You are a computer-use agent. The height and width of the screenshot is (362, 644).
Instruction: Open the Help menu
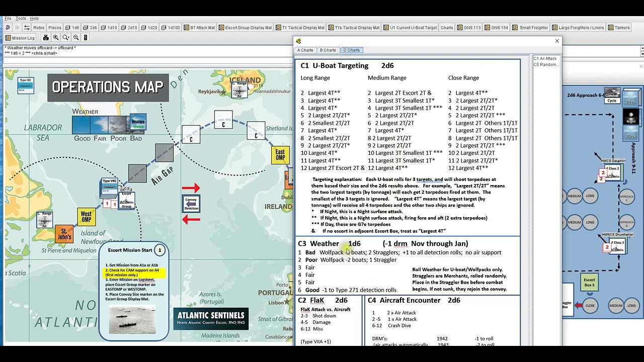tap(34, 18)
